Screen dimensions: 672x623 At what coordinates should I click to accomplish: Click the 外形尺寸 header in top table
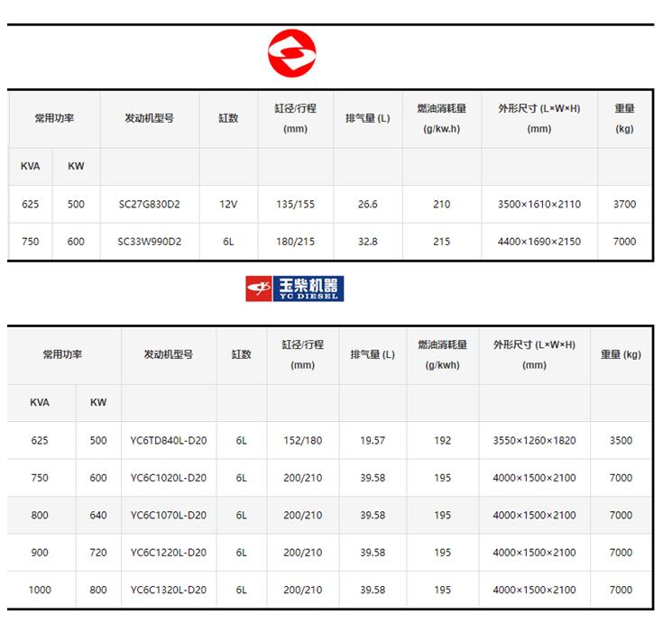click(x=539, y=118)
